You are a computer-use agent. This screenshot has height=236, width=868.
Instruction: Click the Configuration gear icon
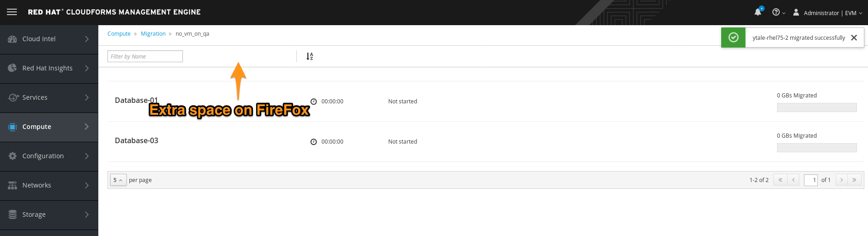pos(12,156)
